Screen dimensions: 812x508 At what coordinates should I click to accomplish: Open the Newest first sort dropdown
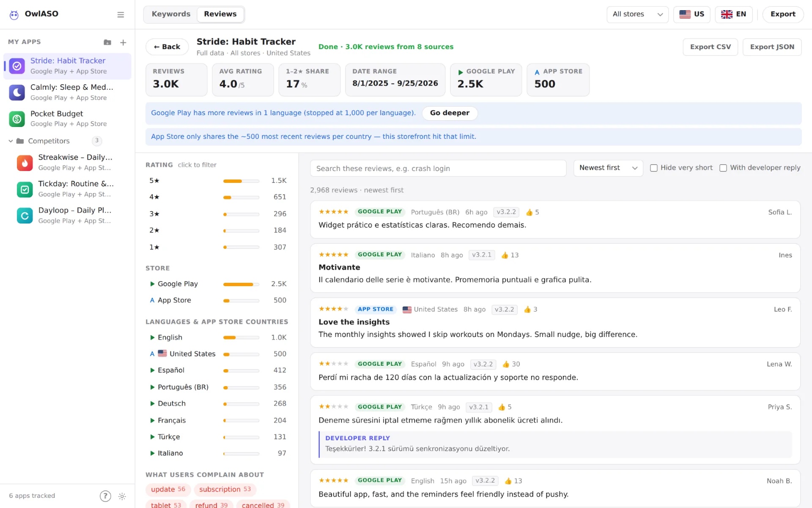click(608, 168)
